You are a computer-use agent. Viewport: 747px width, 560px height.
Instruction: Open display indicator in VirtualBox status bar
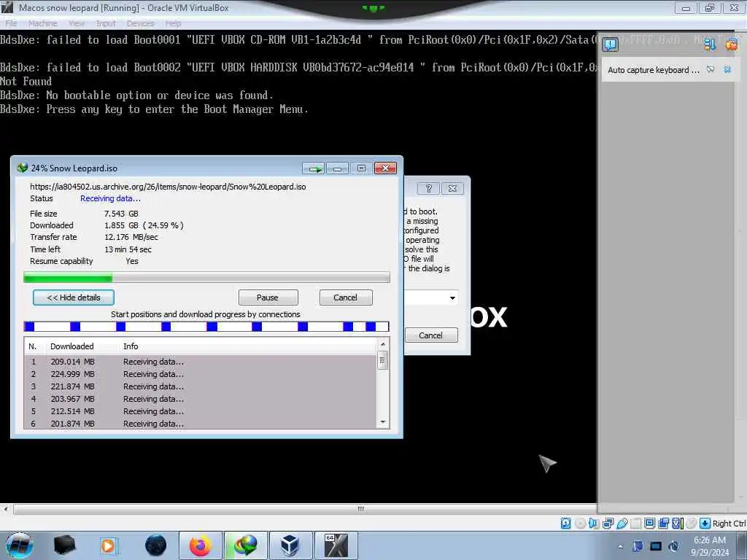(x=649, y=524)
